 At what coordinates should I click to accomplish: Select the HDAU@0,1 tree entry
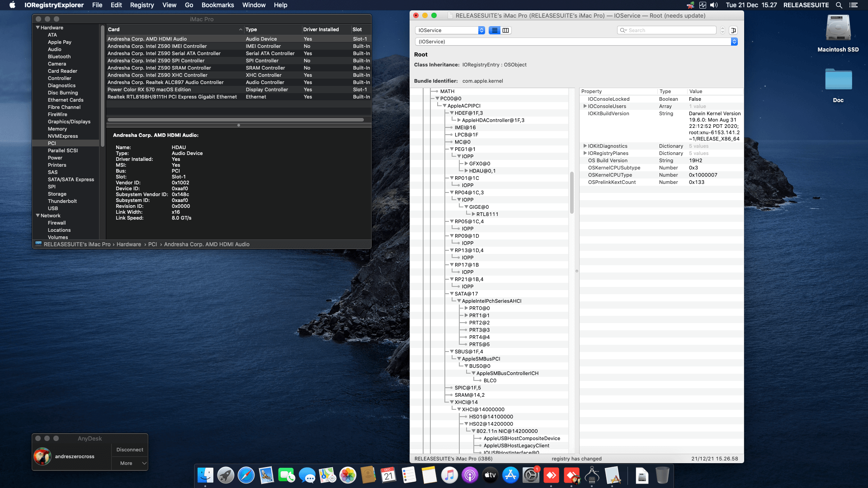coord(482,171)
